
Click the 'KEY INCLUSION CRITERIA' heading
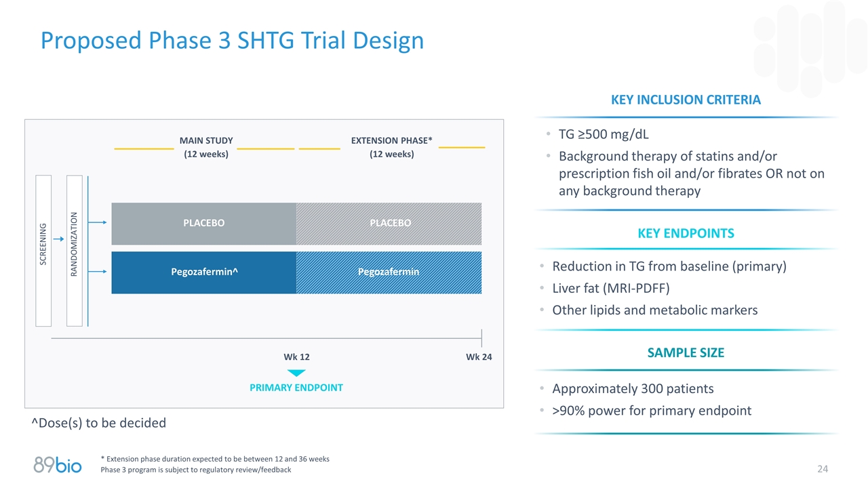(x=686, y=100)
